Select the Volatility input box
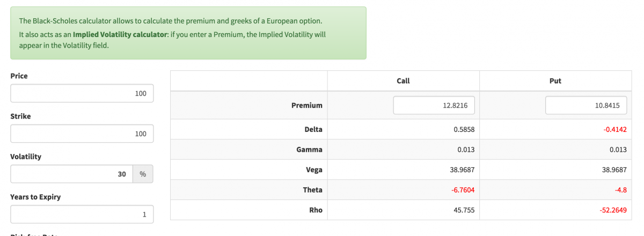Screen dimensions: 644x236 click(71, 174)
